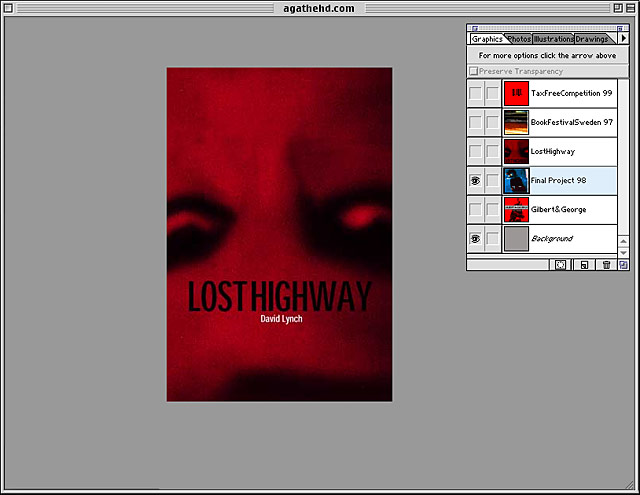Click the Create New Layer icon
Screen dimensions: 640x495
584,265
